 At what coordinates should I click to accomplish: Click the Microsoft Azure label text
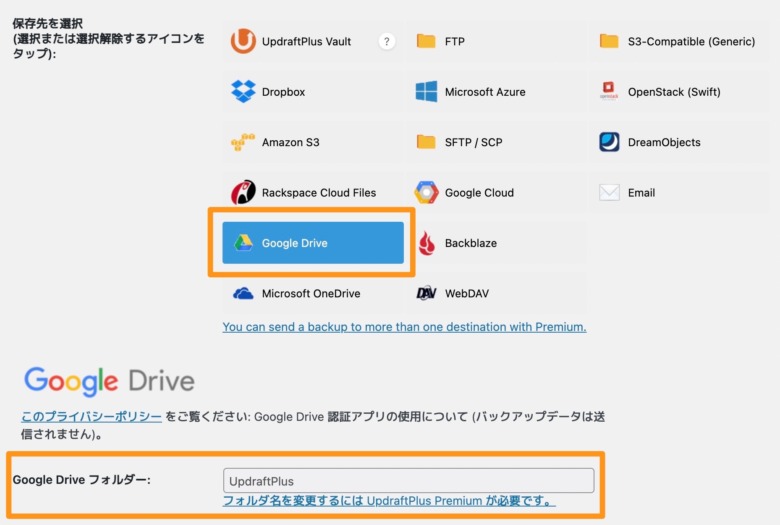pyautogui.click(x=485, y=92)
